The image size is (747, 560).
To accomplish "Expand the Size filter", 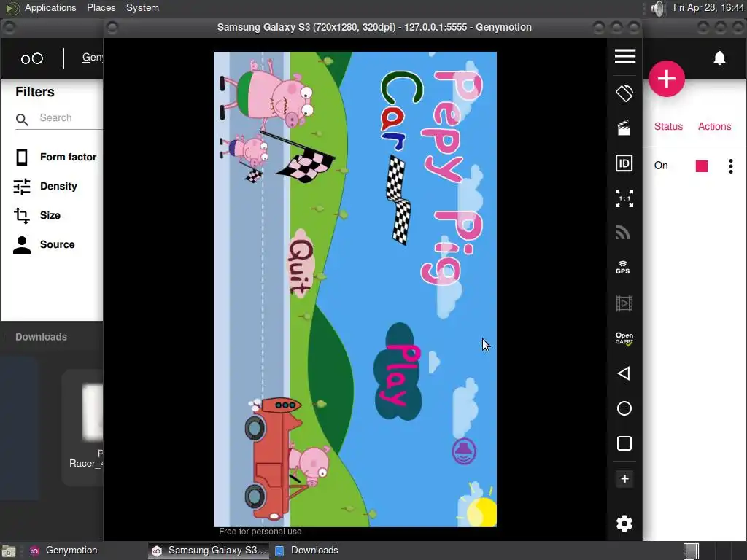I will [36, 215].
